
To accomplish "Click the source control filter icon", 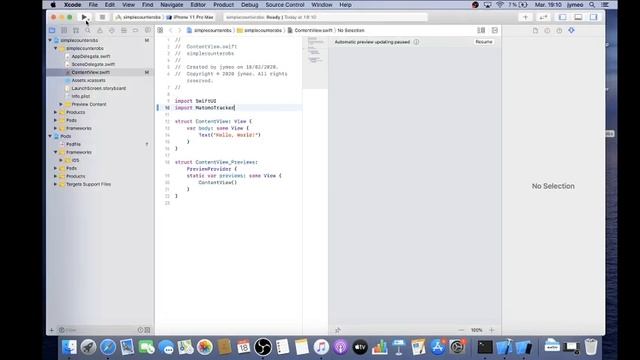I will tap(147, 330).
